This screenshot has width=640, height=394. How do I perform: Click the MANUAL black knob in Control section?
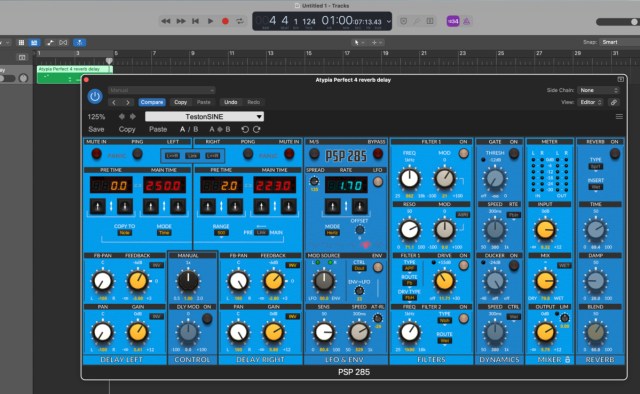[188, 281]
